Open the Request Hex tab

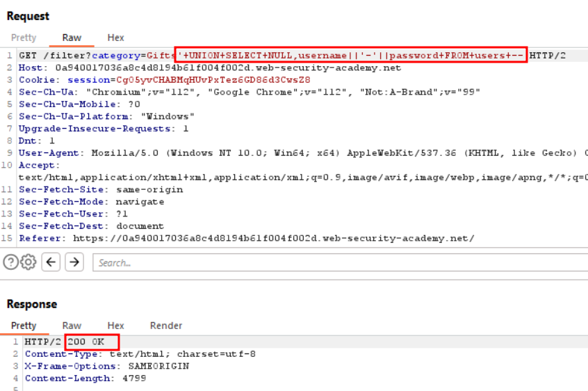tap(115, 38)
